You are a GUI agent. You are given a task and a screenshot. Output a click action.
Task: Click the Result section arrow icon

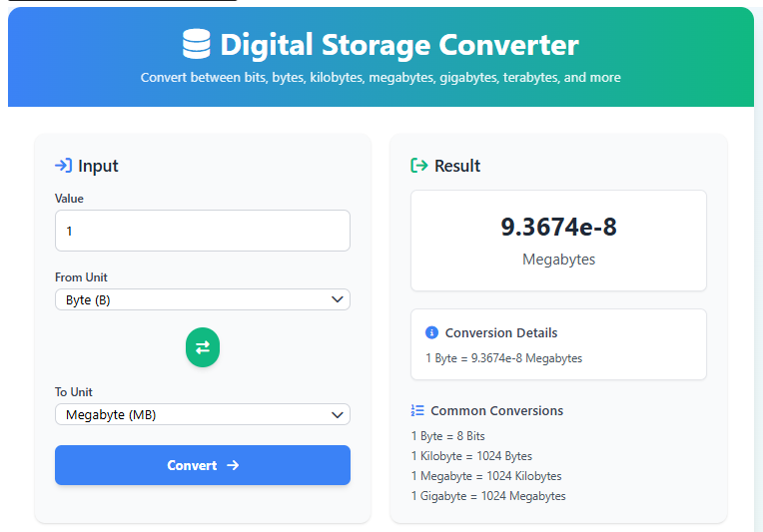point(419,166)
